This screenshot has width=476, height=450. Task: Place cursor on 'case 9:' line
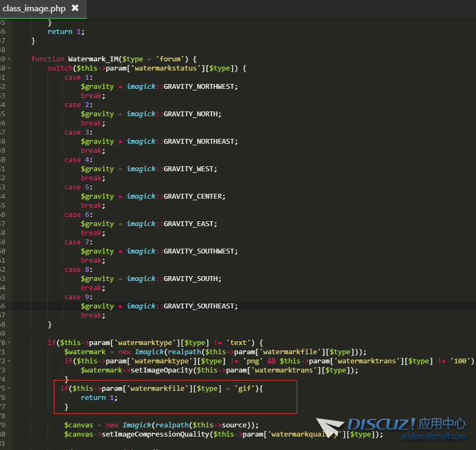(x=78, y=297)
